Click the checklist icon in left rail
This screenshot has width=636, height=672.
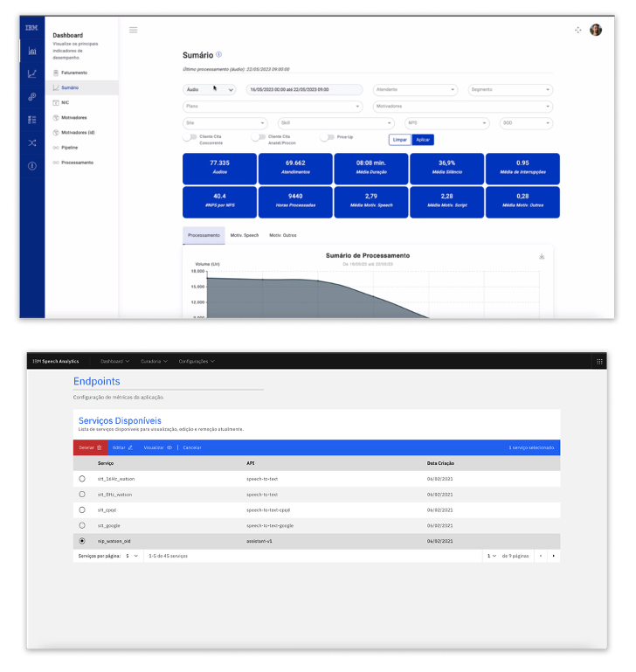(x=31, y=120)
